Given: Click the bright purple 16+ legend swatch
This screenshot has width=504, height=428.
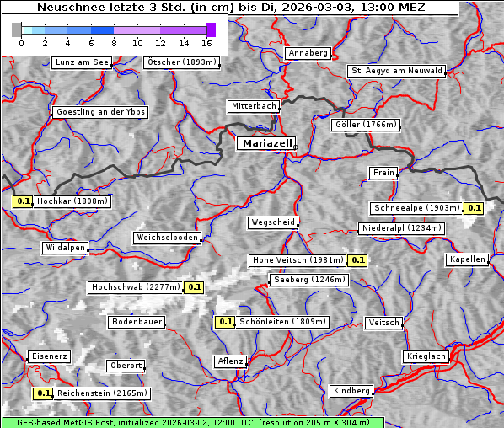Looking at the screenshot, I should (x=212, y=30).
